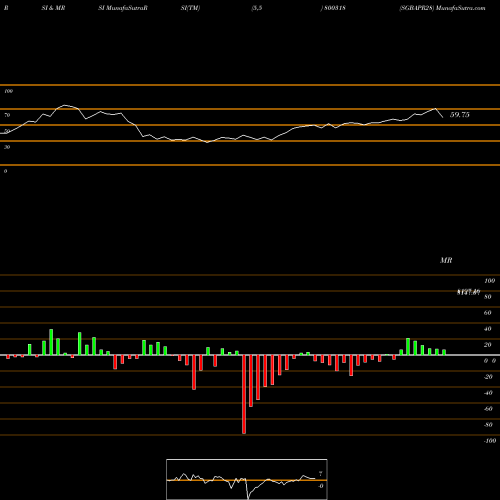Click the 7 label in mini chart
This screenshot has width=500, height=500.
pyautogui.click(x=321, y=474)
